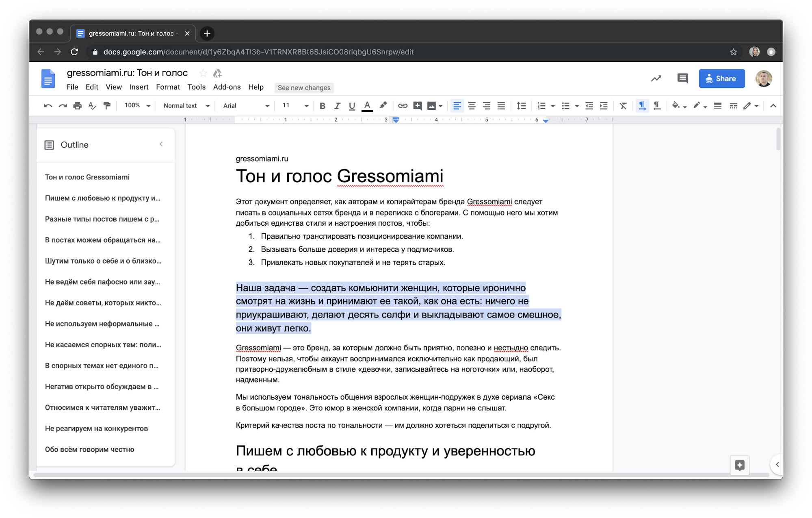Image resolution: width=812 pixels, height=518 pixels.
Task: Collapse the Outline panel with the left arrow
Action: coord(161,144)
